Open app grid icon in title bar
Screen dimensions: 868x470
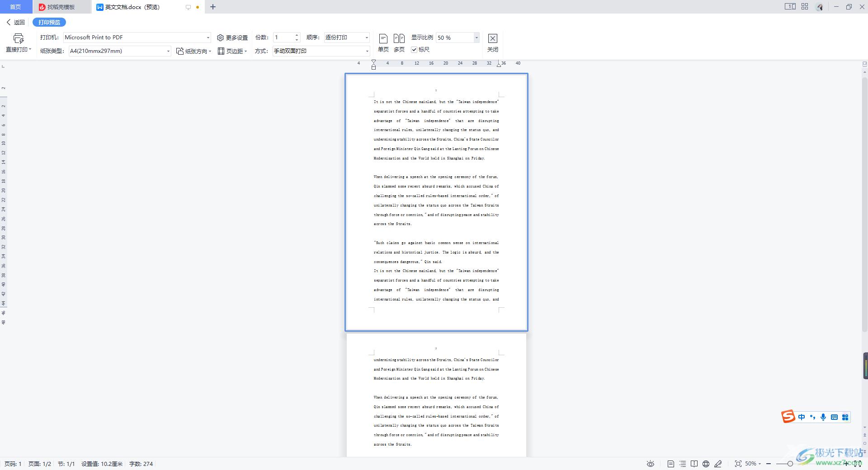tap(805, 7)
